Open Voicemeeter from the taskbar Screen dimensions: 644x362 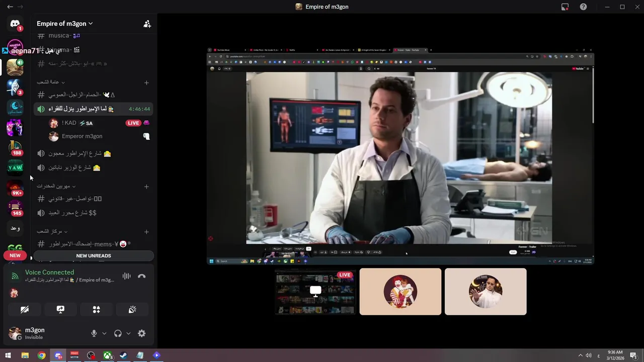[x=74, y=355]
